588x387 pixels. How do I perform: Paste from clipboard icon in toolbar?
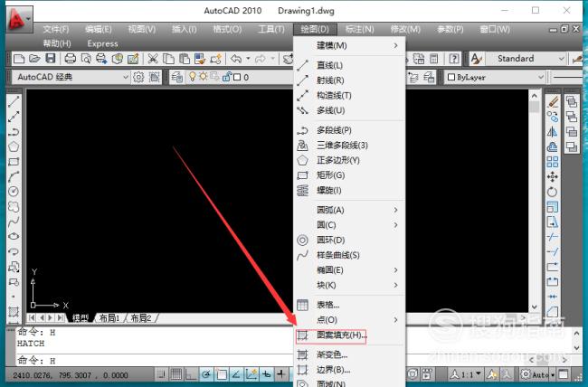185,59
